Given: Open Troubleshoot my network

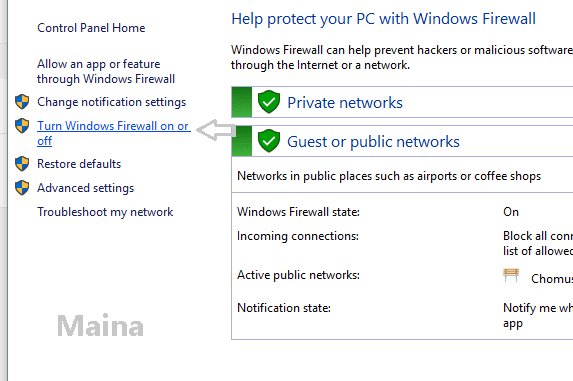Looking at the screenshot, I should click(x=105, y=212).
